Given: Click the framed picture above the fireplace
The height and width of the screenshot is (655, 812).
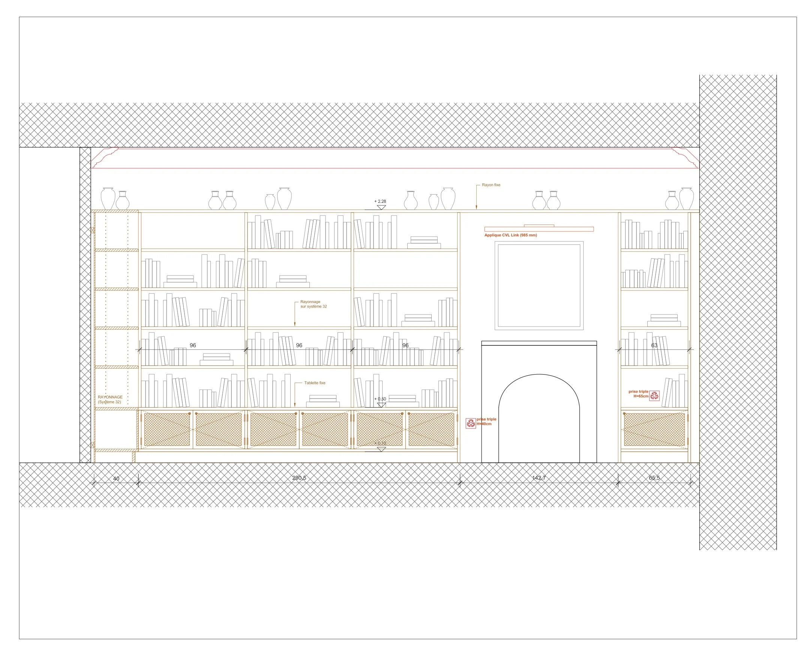Looking at the screenshot, I should point(539,286).
